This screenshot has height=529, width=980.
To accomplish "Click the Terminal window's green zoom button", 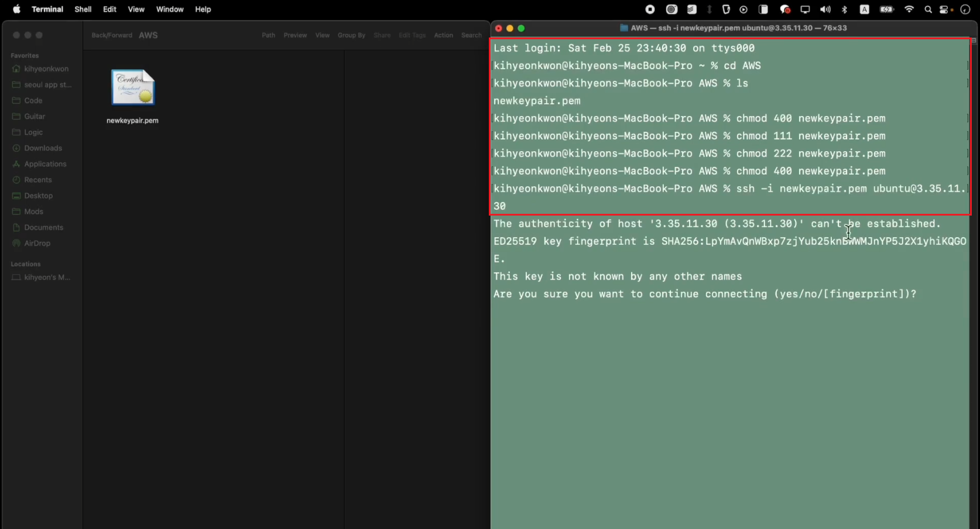I will pyautogui.click(x=521, y=28).
